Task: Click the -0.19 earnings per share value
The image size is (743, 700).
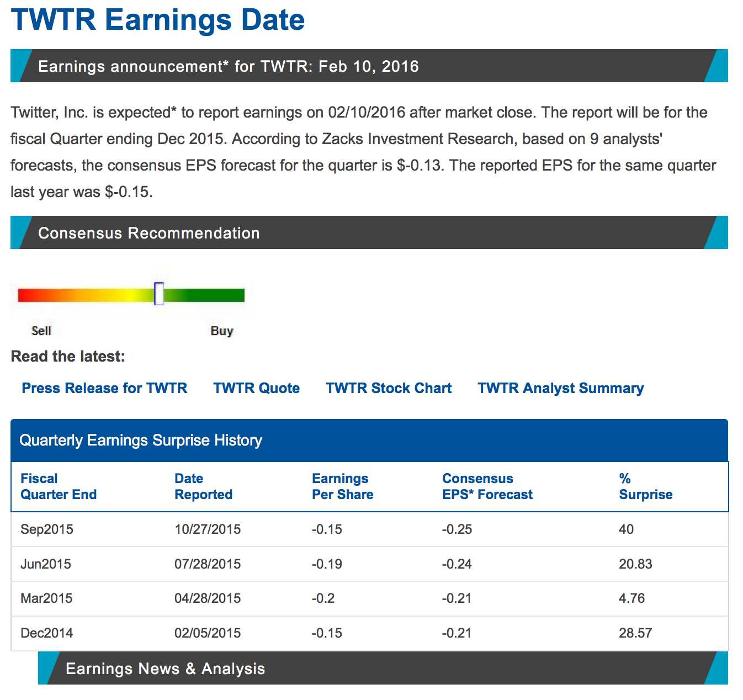Action: (327, 564)
